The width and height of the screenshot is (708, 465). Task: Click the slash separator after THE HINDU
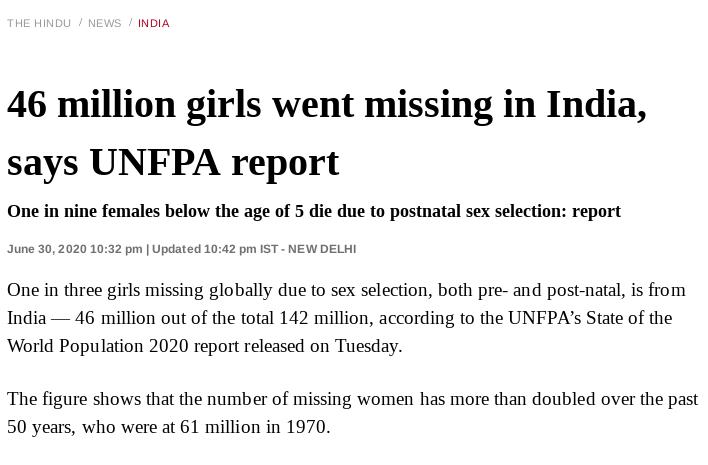(80, 23)
